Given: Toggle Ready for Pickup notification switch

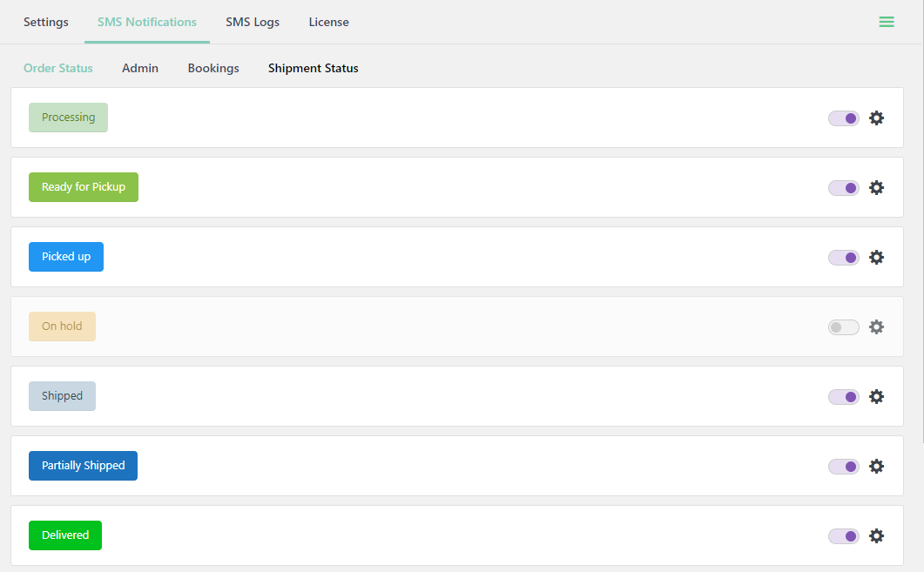Looking at the screenshot, I should tap(843, 188).
